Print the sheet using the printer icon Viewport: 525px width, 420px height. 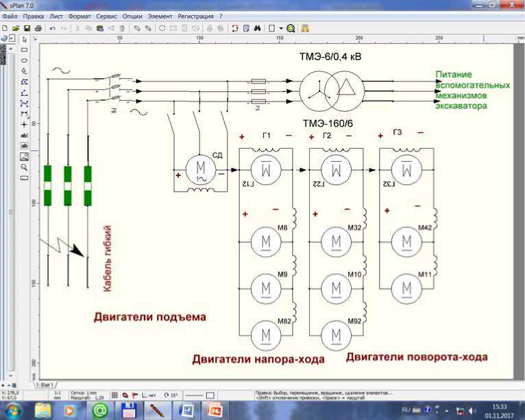(38, 29)
